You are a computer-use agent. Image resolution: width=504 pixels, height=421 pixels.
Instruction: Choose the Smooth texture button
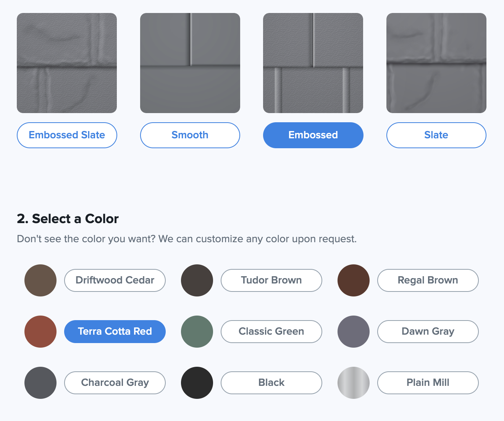click(x=190, y=135)
